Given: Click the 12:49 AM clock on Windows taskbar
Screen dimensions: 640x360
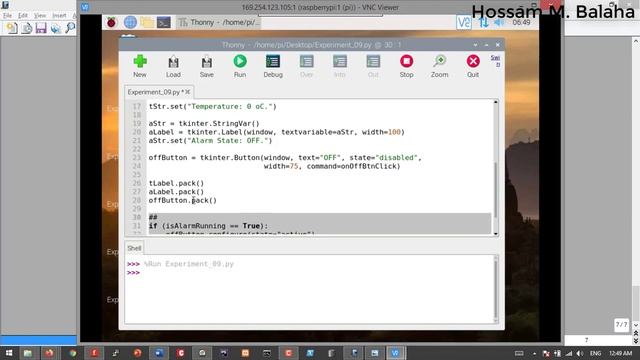Looking at the screenshot, I should tap(620, 353).
